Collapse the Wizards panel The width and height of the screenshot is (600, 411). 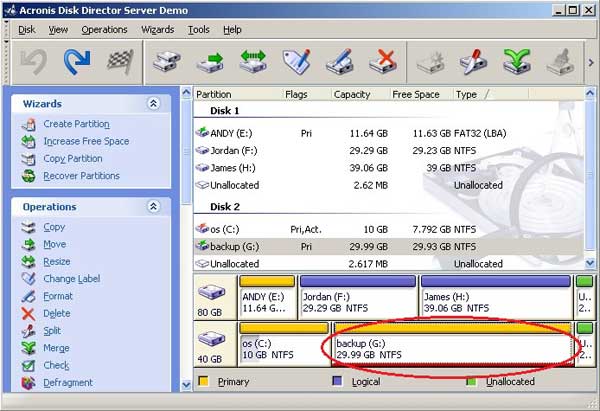pyautogui.click(x=153, y=104)
